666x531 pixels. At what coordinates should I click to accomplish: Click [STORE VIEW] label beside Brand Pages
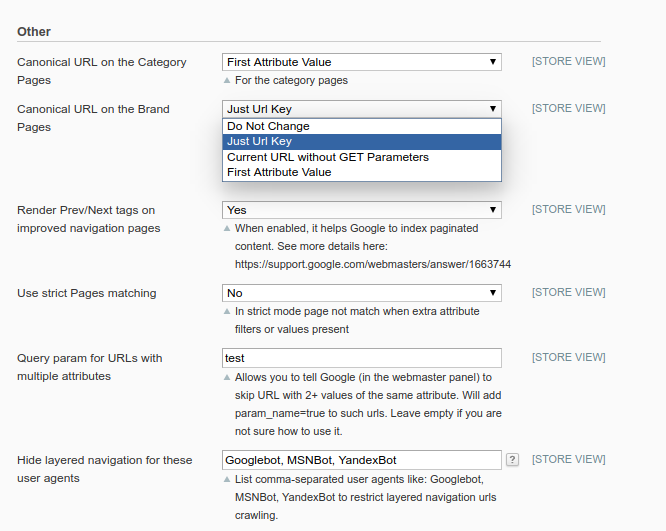coord(568,109)
